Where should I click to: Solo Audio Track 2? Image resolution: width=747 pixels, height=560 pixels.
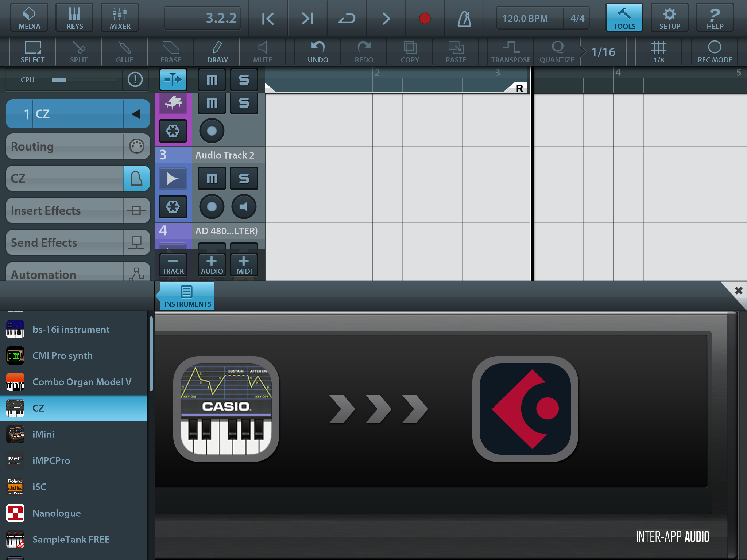pos(244,178)
